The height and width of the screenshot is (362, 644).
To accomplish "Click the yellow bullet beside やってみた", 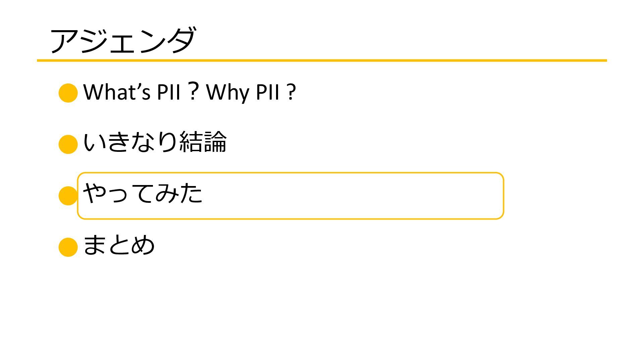I will 67,196.
